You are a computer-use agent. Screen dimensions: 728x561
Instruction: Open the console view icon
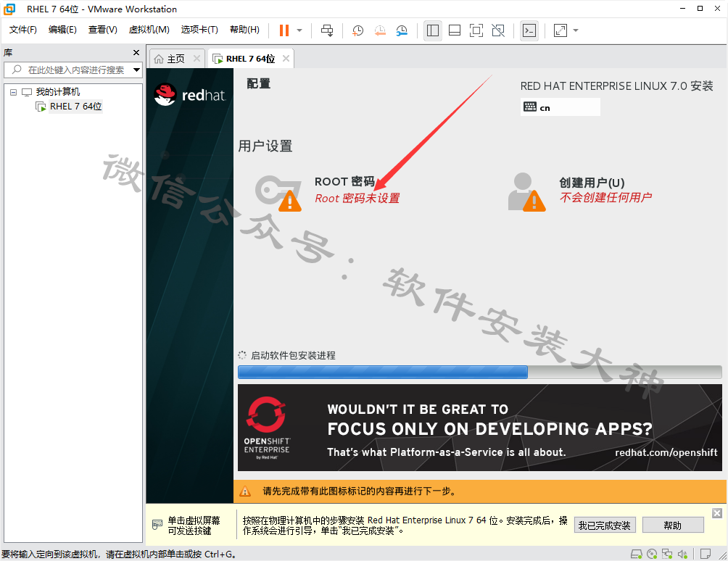pos(529,30)
